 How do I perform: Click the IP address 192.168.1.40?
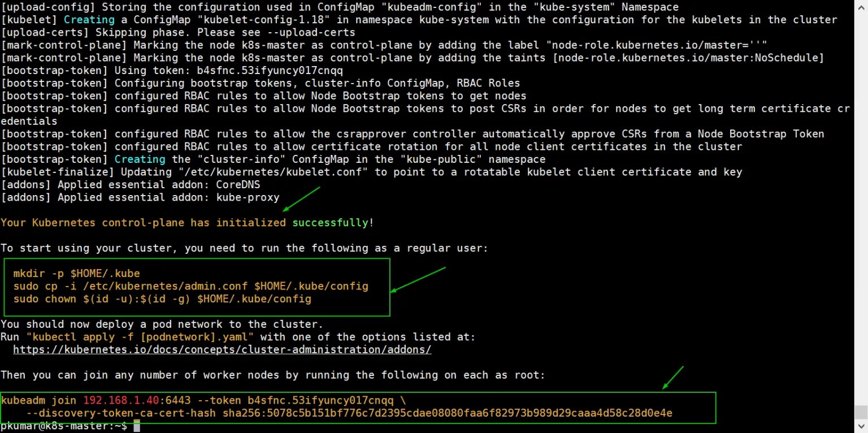121,400
